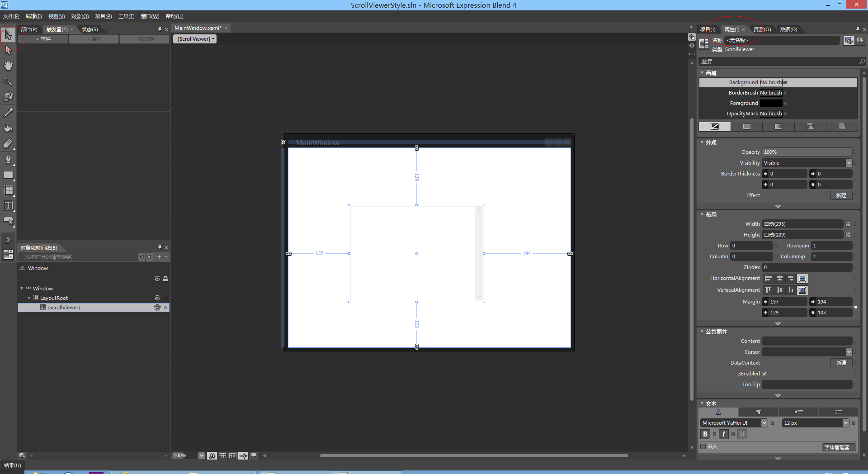
Task: Choose the Pan hand tool
Action: (8, 66)
